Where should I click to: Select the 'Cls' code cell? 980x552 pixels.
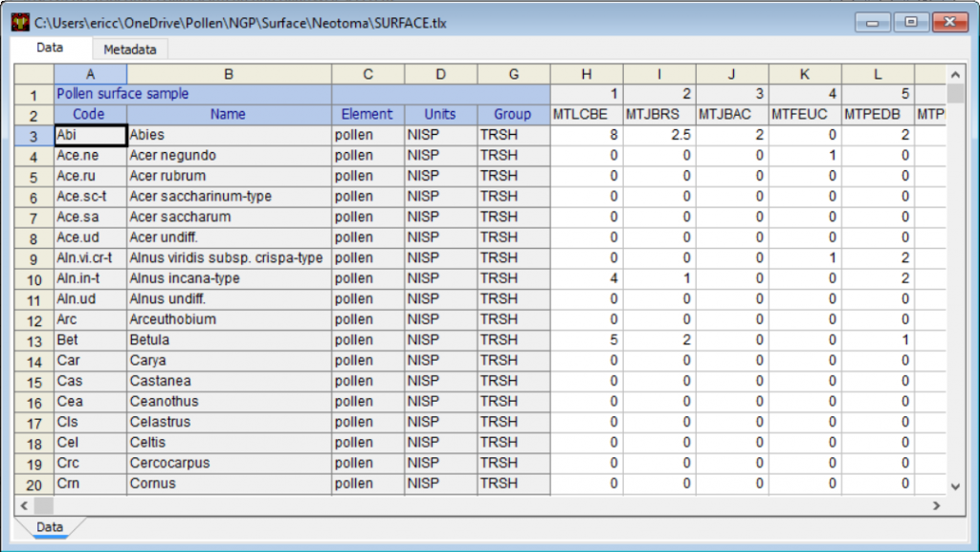click(x=91, y=423)
